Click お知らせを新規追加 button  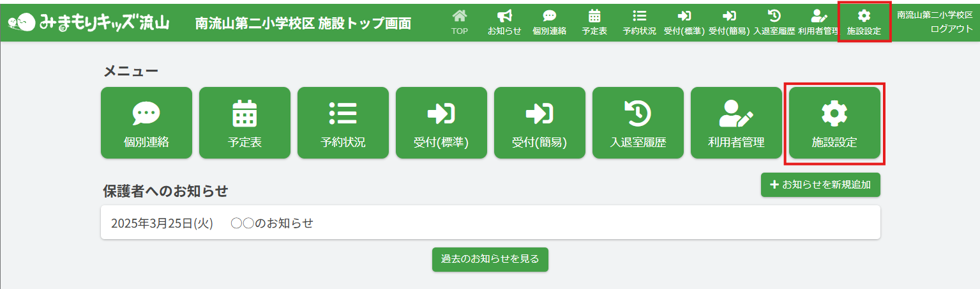coord(820,185)
